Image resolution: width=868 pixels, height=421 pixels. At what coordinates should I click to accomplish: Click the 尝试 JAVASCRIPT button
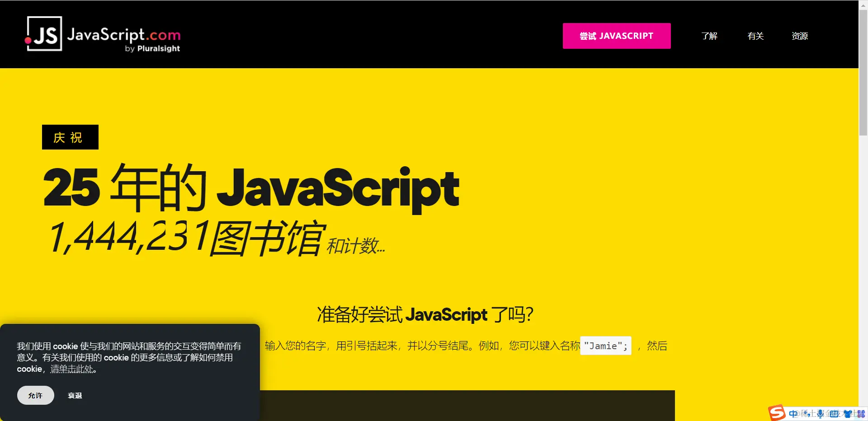[x=617, y=36]
